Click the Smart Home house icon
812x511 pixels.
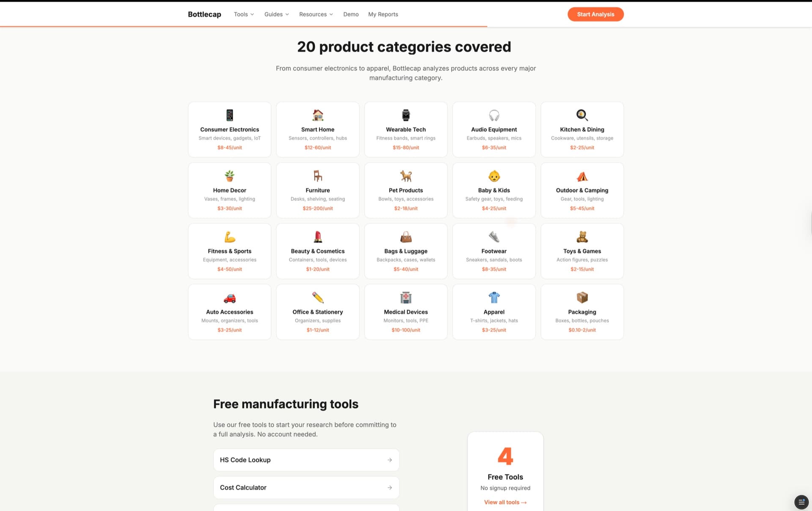[318, 115]
